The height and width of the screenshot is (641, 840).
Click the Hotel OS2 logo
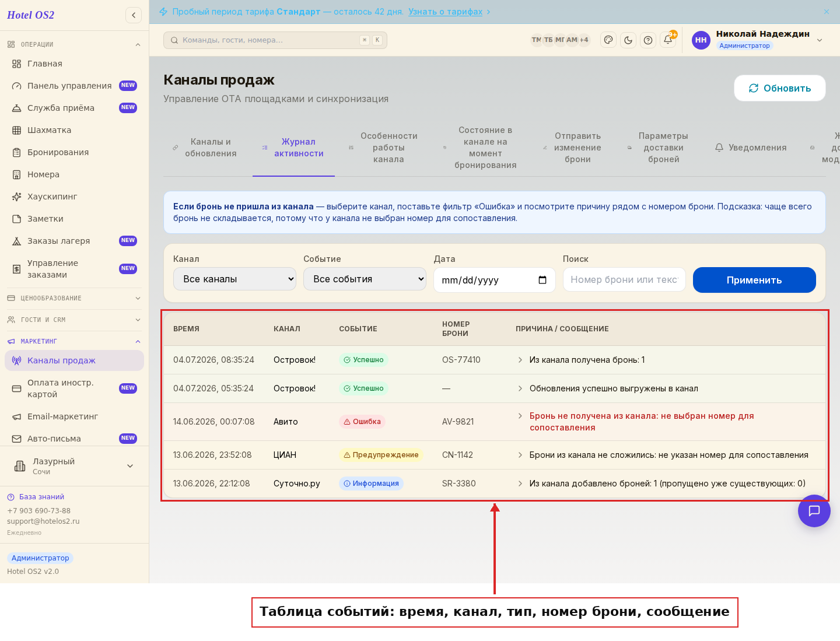coord(30,15)
